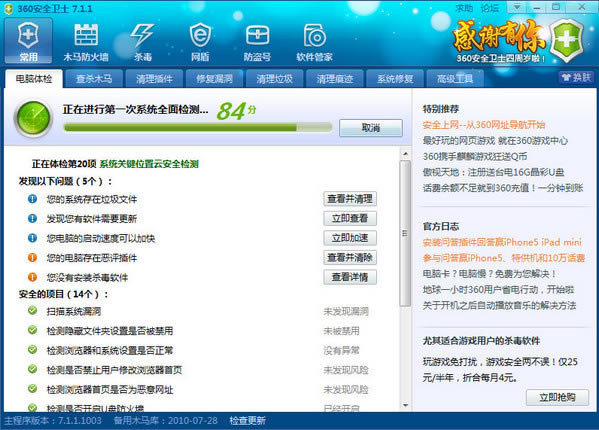
Task: Switch to the 系统修复 tab
Action: [395, 79]
